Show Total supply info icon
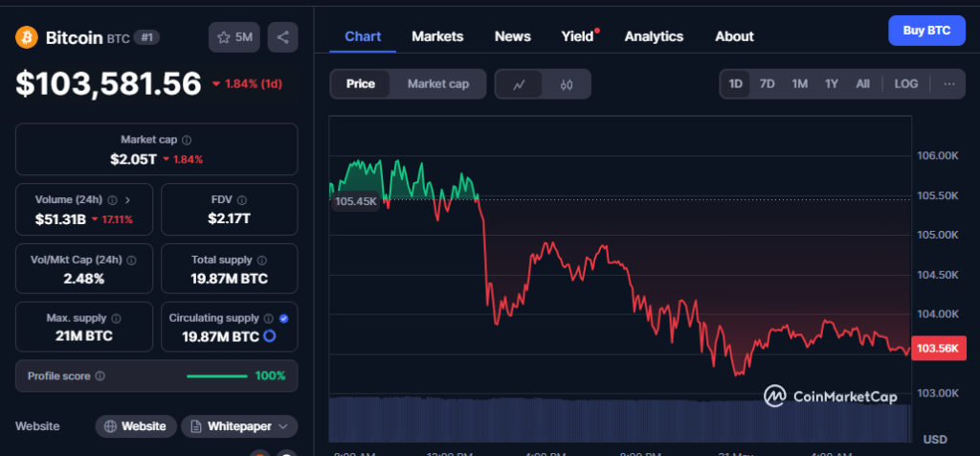Image resolution: width=980 pixels, height=456 pixels. pyautogui.click(x=262, y=260)
